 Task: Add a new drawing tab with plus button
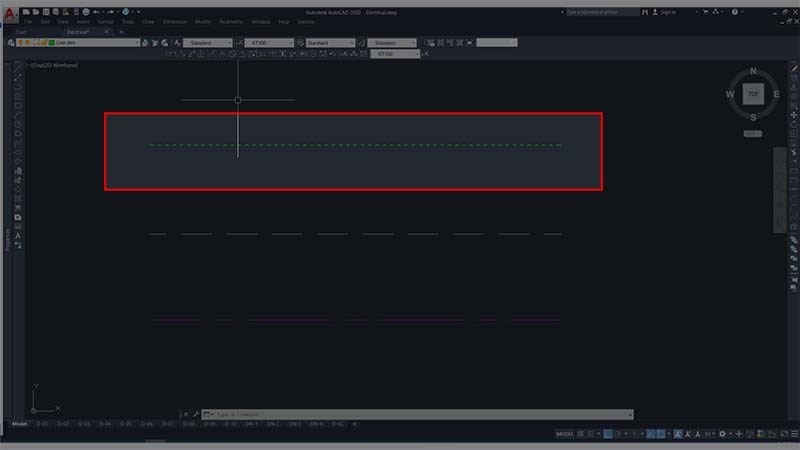coord(121,32)
